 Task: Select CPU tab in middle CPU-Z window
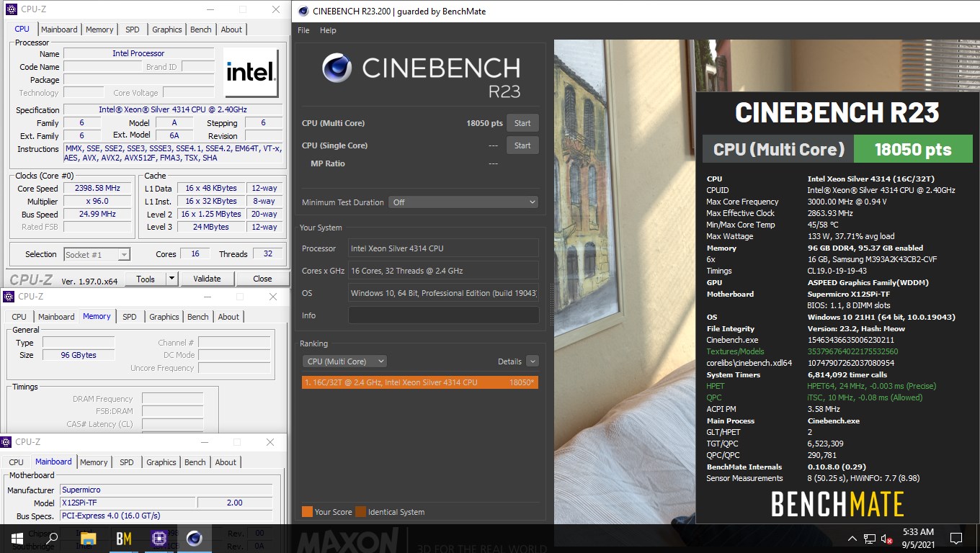tap(19, 317)
